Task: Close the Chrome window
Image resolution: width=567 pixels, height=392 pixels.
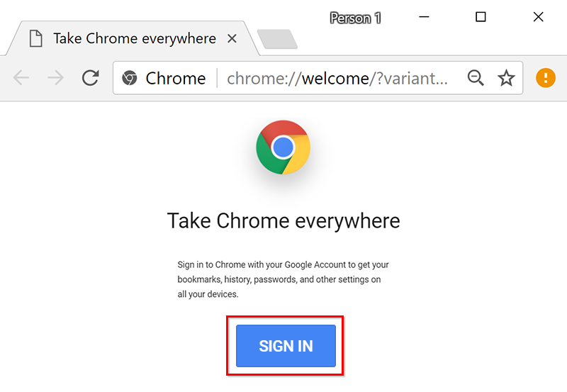Action: pyautogui.click(x=538, y=16)
